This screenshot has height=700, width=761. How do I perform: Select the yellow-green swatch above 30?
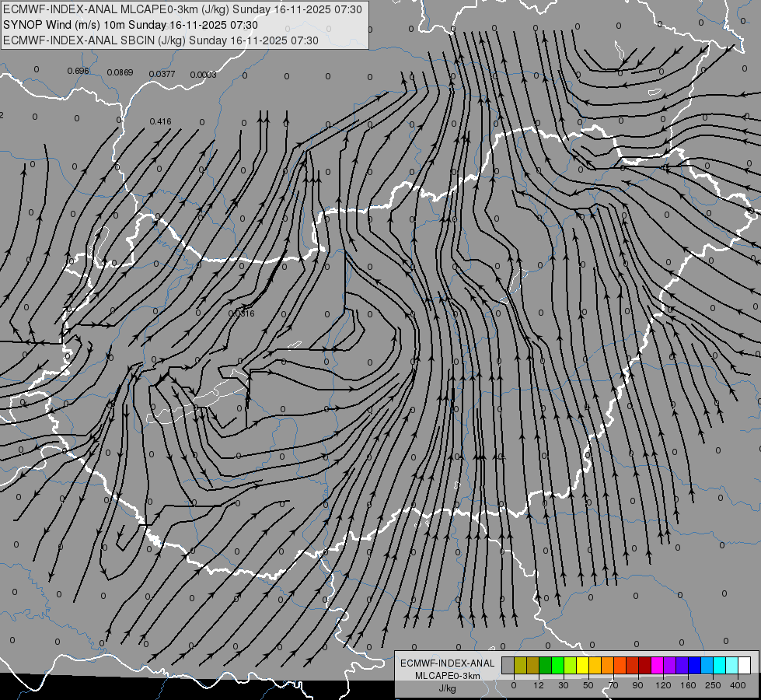(x=571, y=665)
